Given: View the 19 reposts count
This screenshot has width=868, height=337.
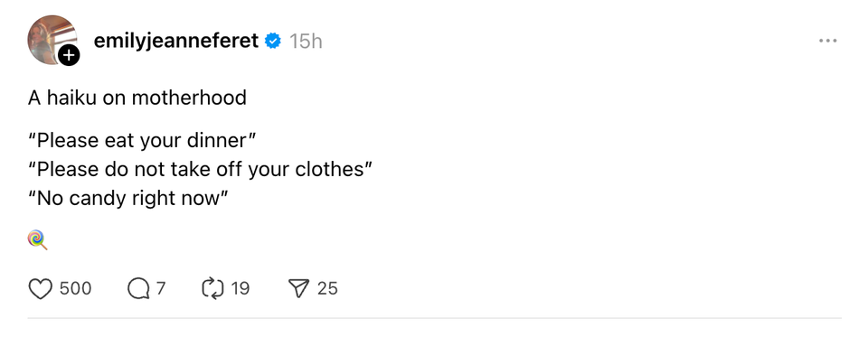Looking at the screenshot, I should pos(240,289).
